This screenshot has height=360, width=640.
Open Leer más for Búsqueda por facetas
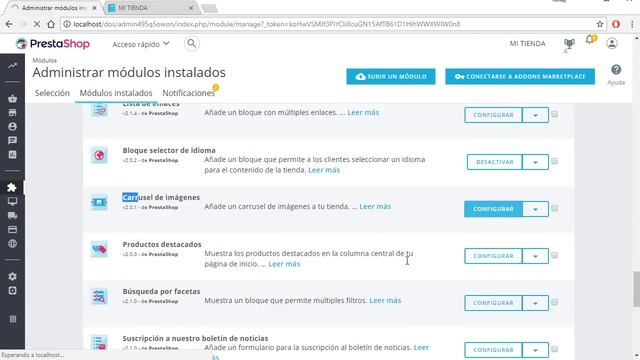click(385, 300)
